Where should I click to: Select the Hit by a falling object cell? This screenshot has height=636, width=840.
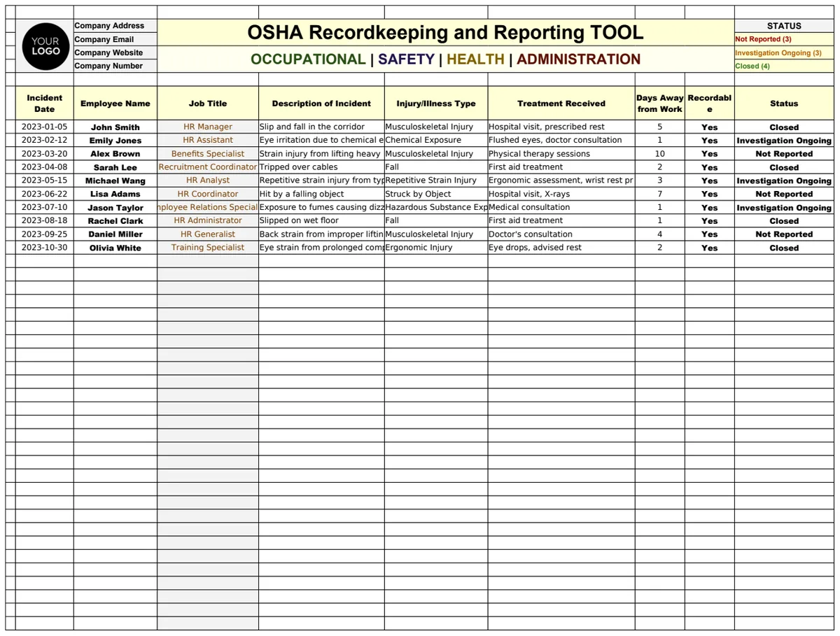321,194
